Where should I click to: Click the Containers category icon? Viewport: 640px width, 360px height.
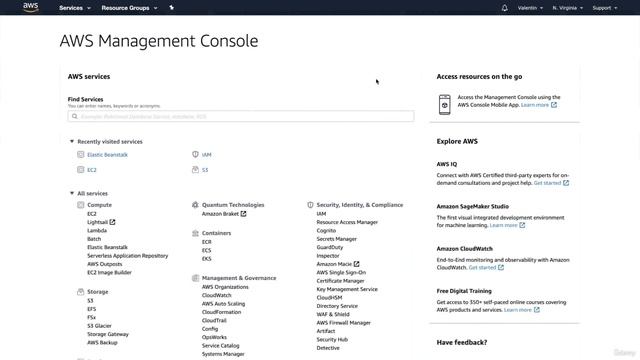coord(195,233)
